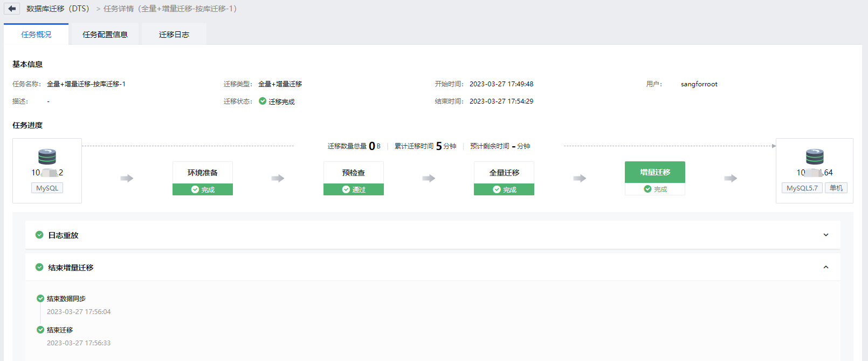Viewport: 868px width, 361px height.
Task: Select the 任务概况 tab
Action: point(36,35)
